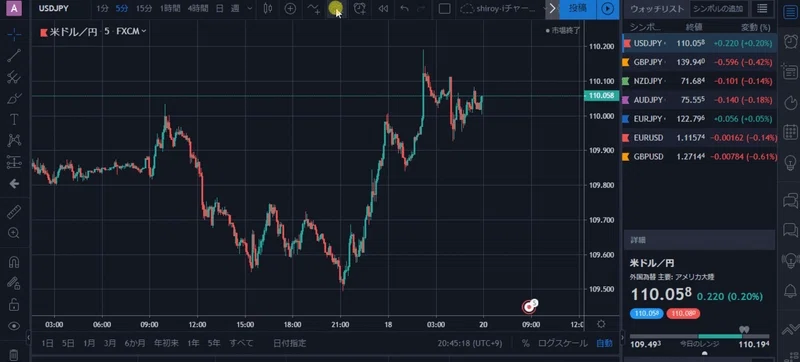Select GBPJPY in the watchlist
This screenshot has width=800, height=362.
[x=699, y=62]
